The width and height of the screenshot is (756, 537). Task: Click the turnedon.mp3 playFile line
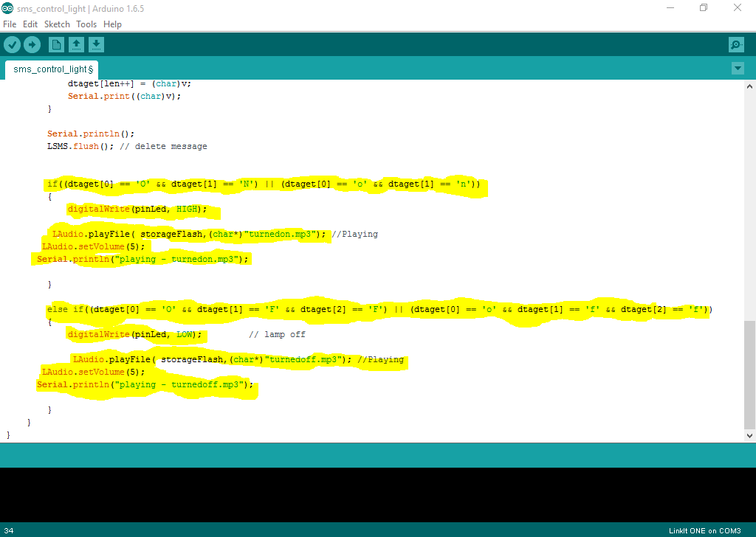coord(215,234)
